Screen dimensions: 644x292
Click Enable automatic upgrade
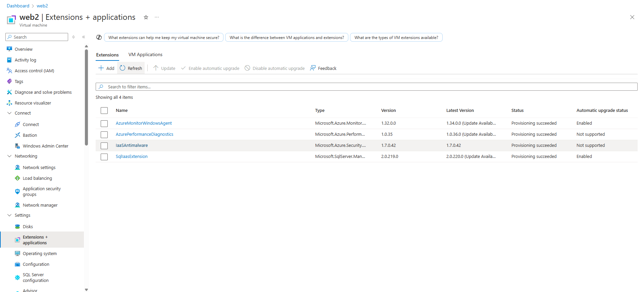210,68
